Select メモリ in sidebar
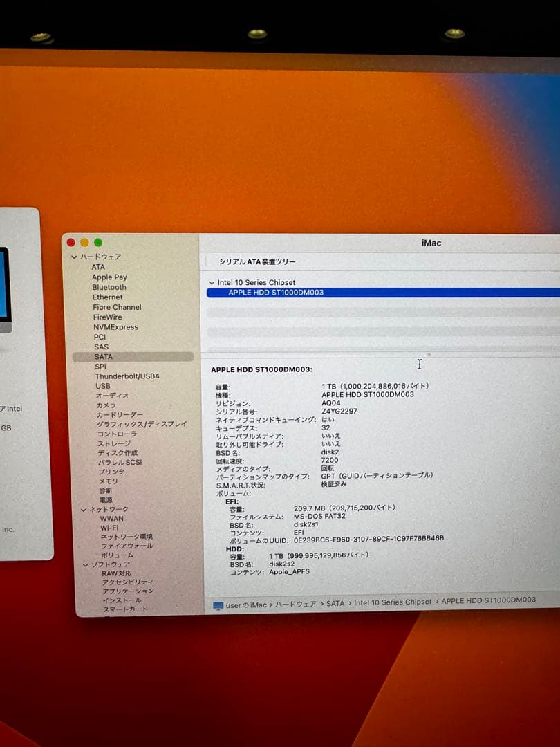Viewport: 560px width, 747px height. (x=109, y=481)
